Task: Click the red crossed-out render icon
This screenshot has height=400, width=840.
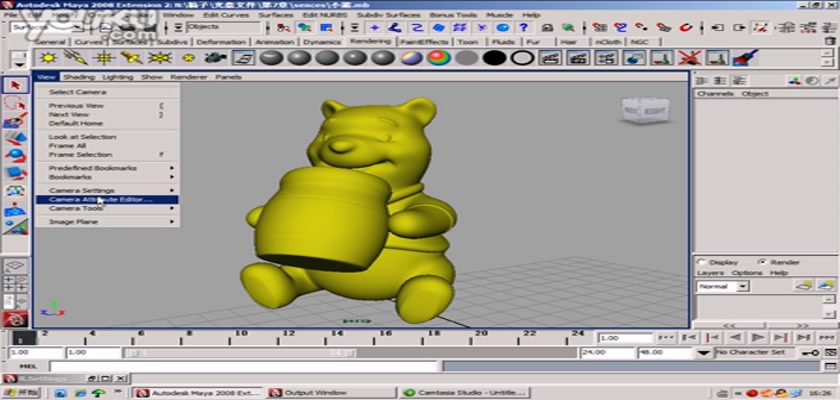Action: [x=689, y=57]
